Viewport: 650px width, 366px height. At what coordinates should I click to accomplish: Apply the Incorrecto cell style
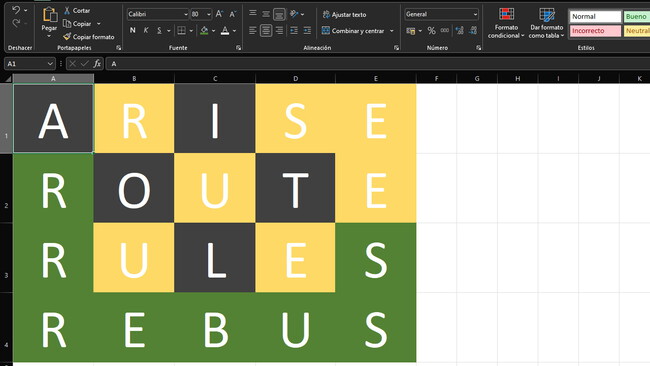[595, 31]
